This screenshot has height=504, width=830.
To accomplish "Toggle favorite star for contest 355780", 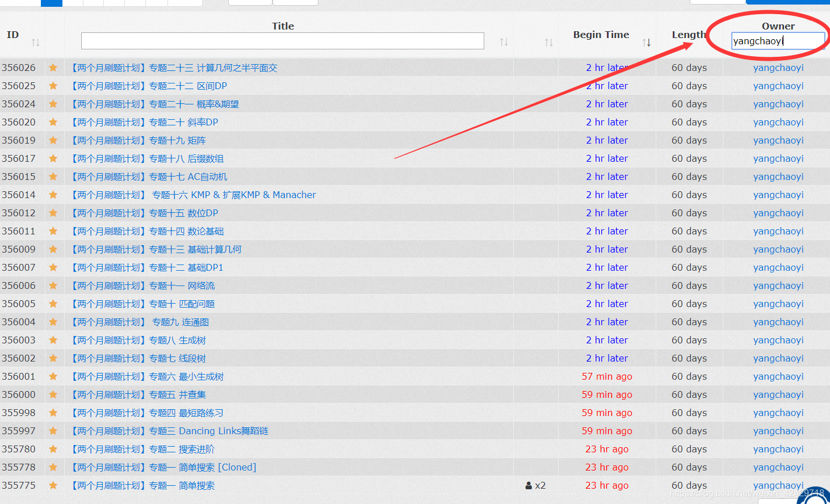I will click(x=53, y=449).
